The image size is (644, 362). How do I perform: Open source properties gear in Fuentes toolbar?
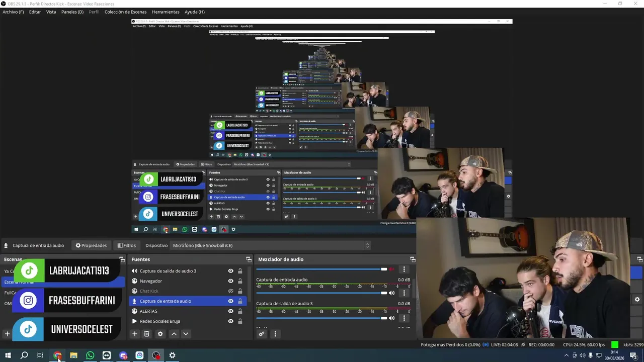tap(160, 333)
